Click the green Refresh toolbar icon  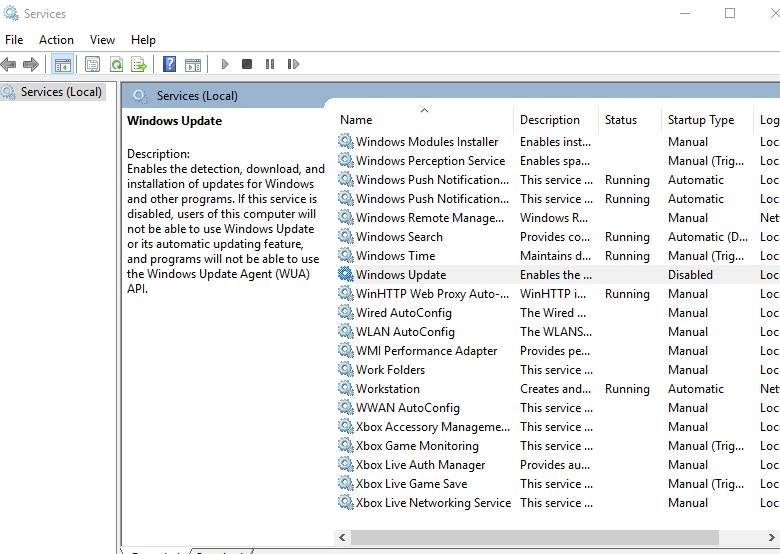[116, 64]
